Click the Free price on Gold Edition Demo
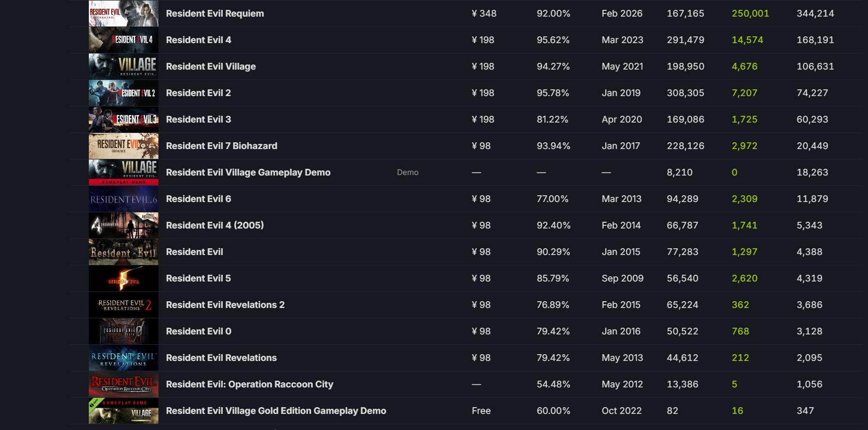 click(x=481, y=411)
